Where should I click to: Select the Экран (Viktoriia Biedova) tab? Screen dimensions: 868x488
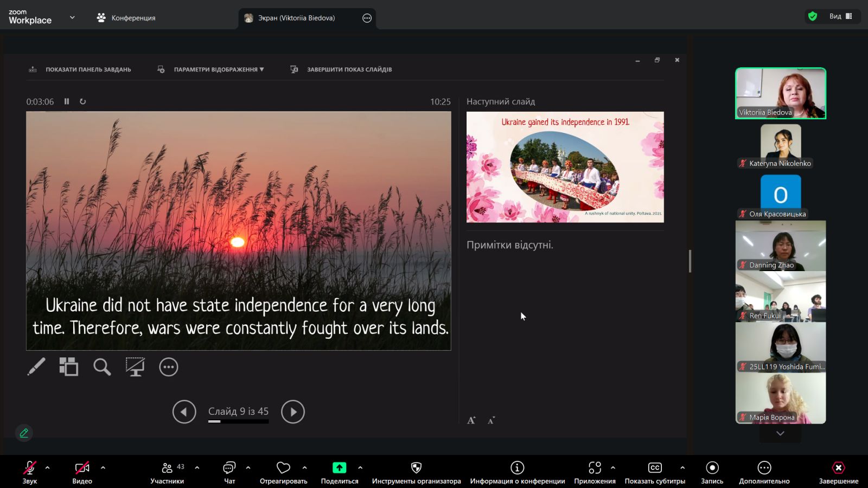[x=296, y=18]
